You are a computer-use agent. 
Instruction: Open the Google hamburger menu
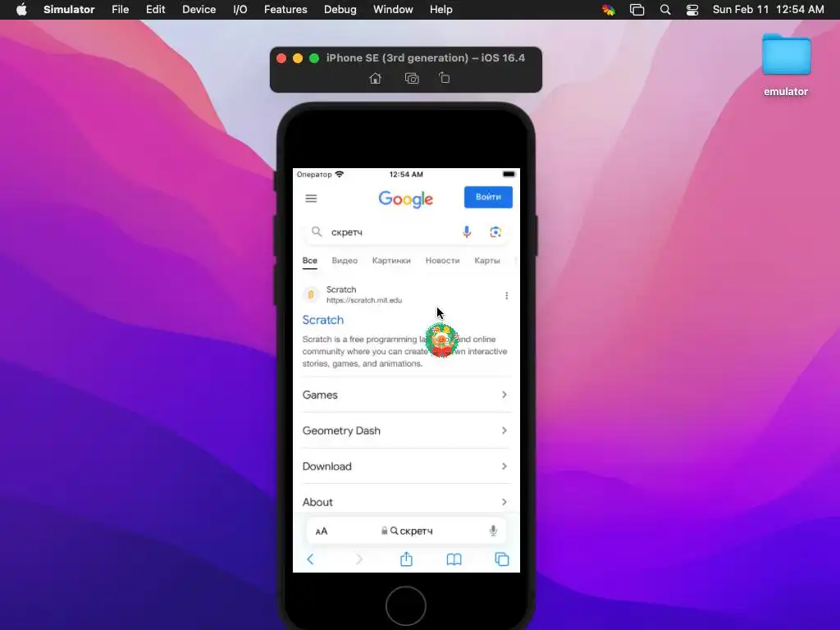point(311,199)
